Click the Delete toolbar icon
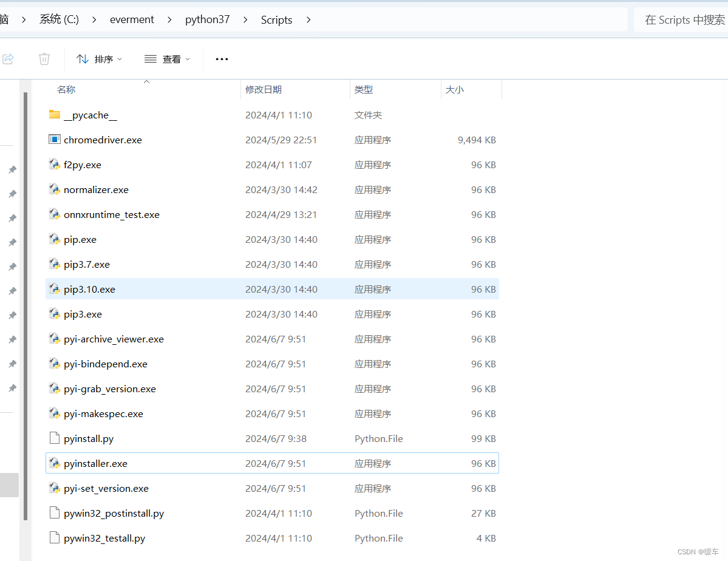Image resolution: width=728 pixels, height=561 pixels. (44, 59)
